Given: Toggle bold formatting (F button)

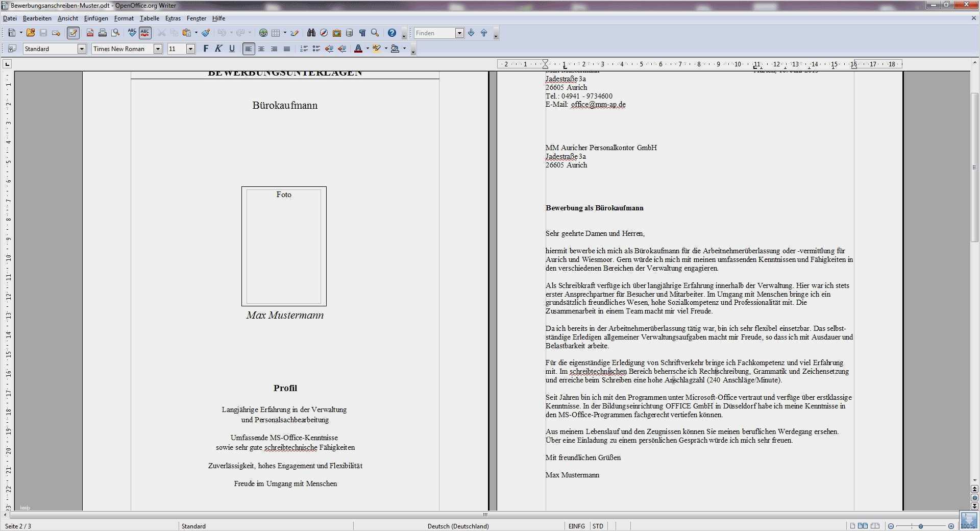Looking at the screenshot, I should click(x=206, y=49).
